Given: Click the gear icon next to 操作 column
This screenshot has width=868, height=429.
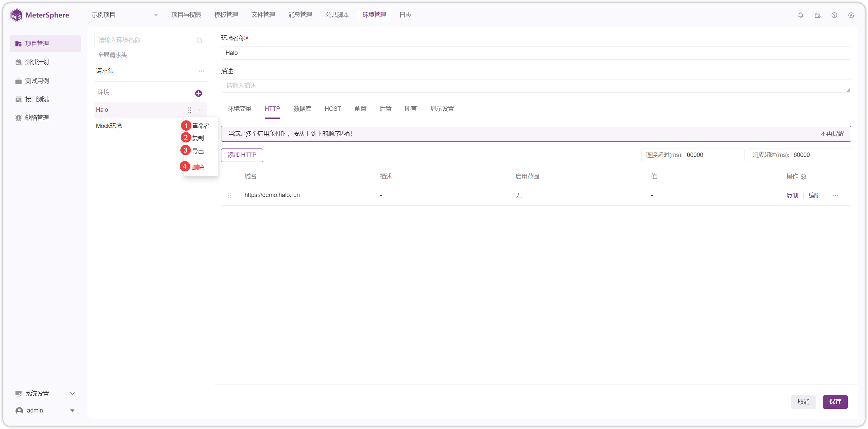Looking at the screenshot, I should point(804,177).
